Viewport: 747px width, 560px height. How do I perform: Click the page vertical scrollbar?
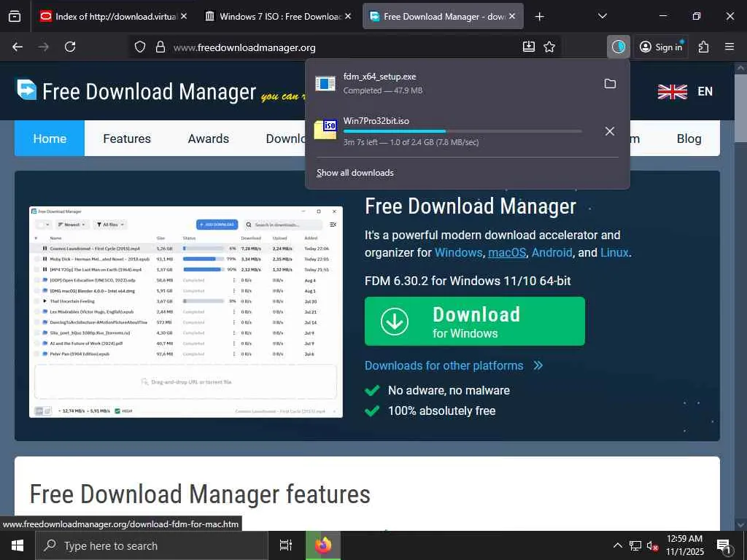740,295
